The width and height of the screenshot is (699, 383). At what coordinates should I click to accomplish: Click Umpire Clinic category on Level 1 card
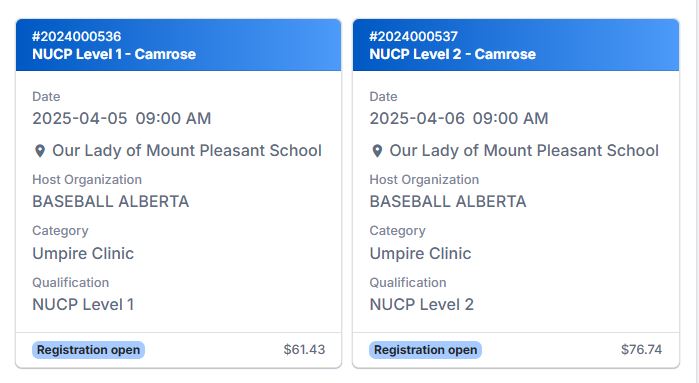pos(83,254)
